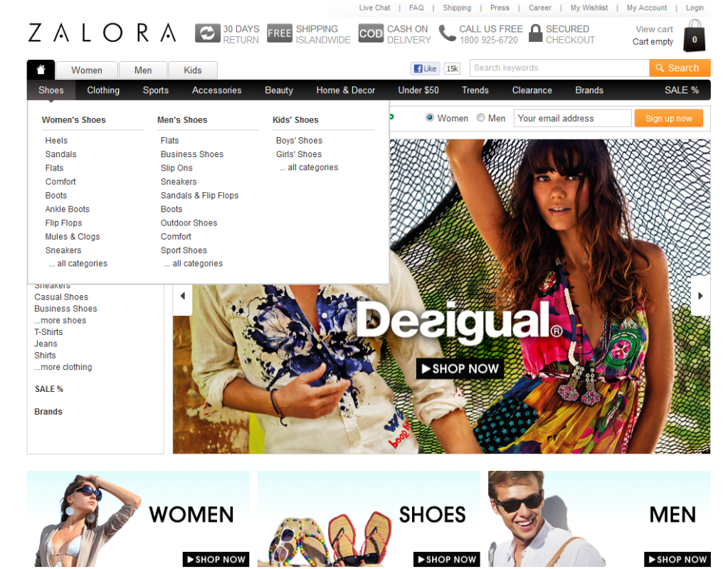Image resolution: width=728 pixels, height=569 pixels.
Task: Open Kids' Shoes all categories
Action: click(x=309, y=167)
